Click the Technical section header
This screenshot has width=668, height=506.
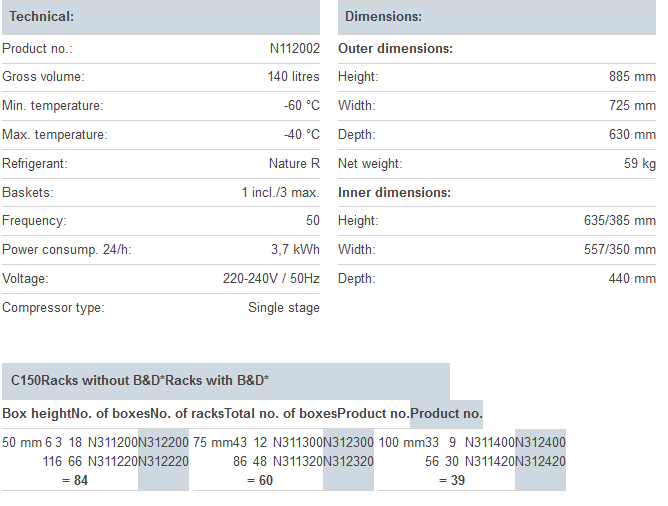click(42, 17)
